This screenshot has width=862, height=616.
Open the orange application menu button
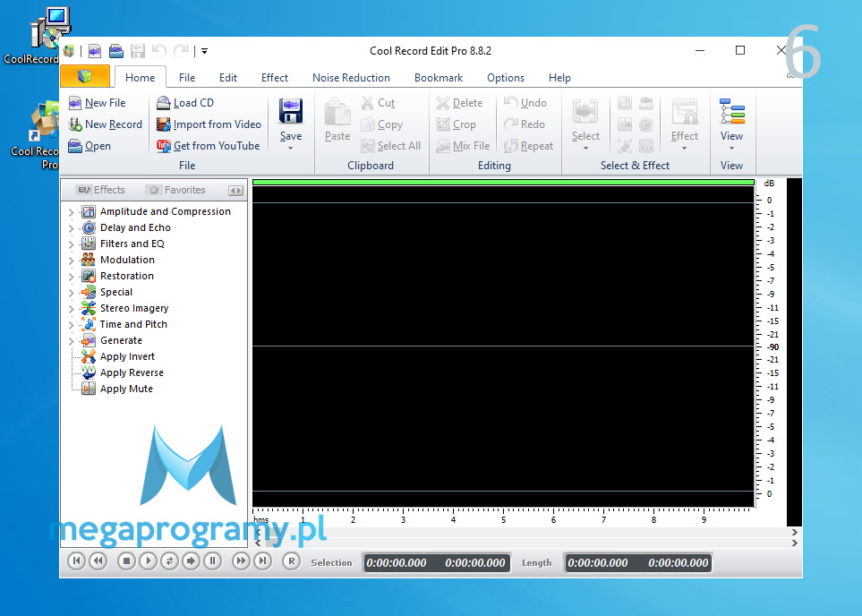click(x=85, y=76)
